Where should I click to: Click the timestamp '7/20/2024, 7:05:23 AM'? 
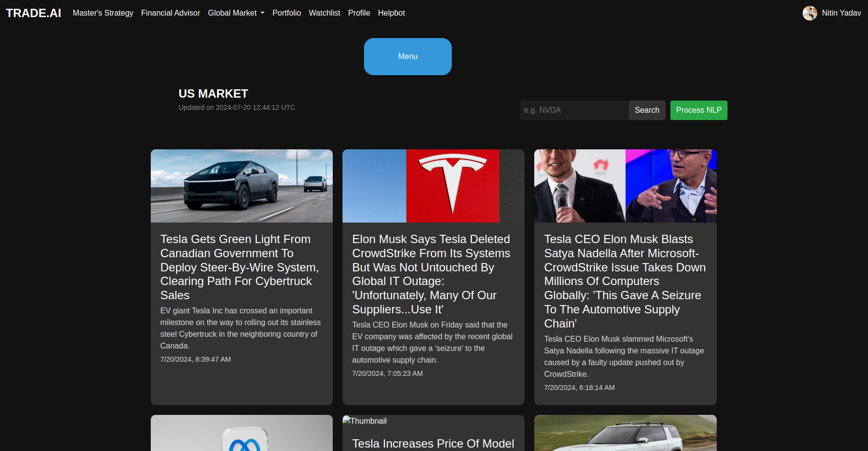tap(387, 373)
